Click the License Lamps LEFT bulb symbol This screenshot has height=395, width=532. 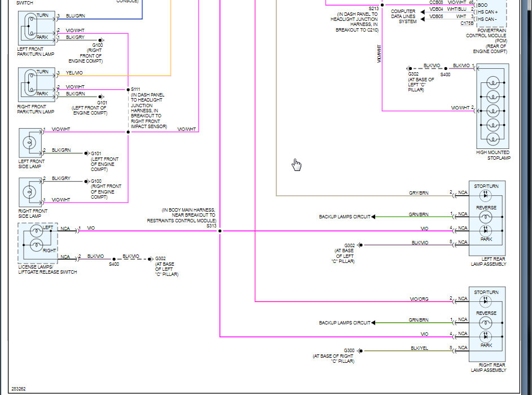pos(37,231)
